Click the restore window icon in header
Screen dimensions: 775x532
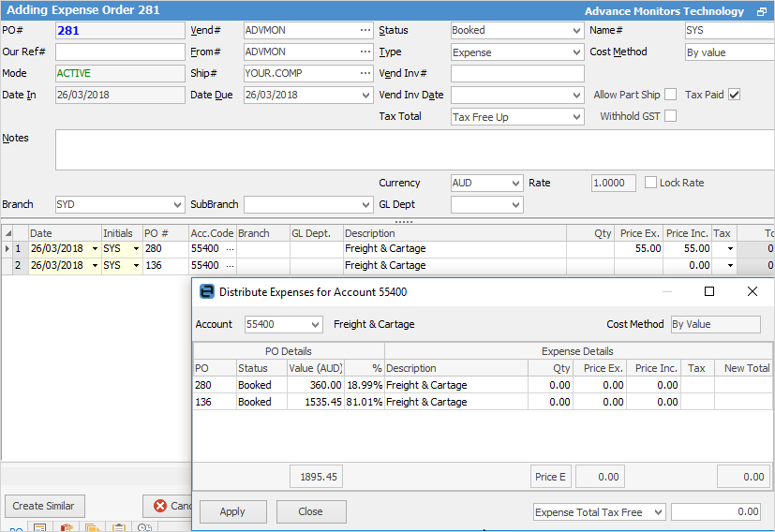(x=762, y=12)
